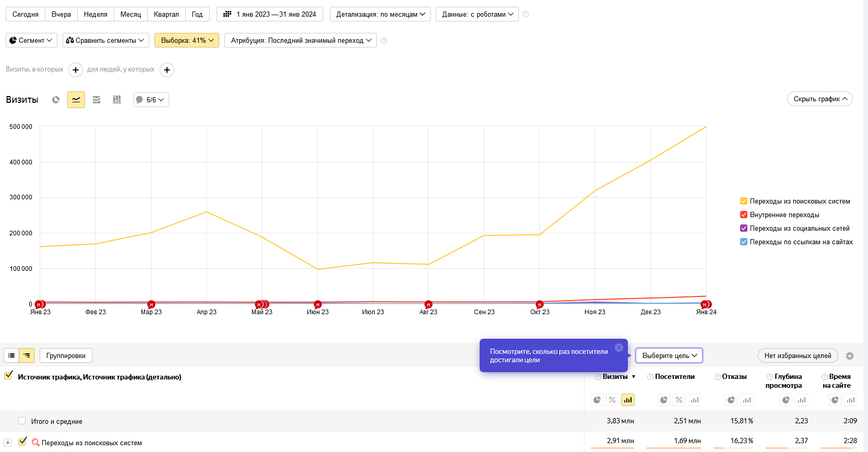Screen dimensions: 868x452
Task: Switch chart to pie chart view
Action: click(56, 100)
